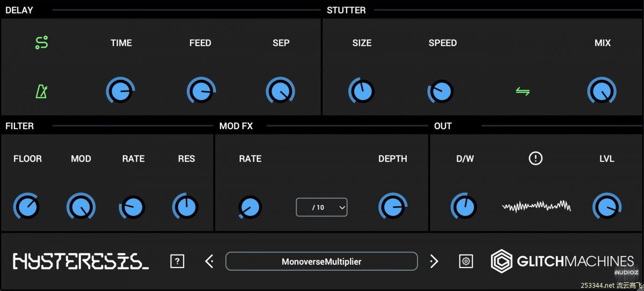Screen dimensions: 644x291
Task: Toggle the delay routing mode icon
Action: [x=42, y=42]
